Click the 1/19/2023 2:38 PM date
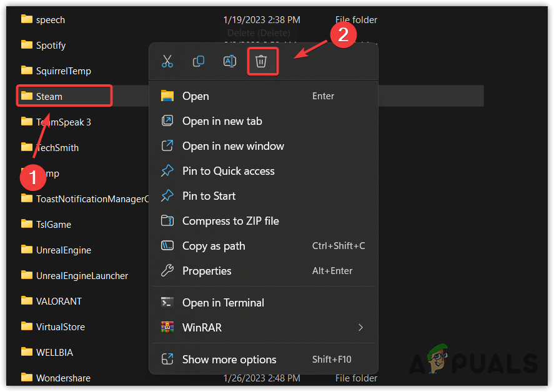The height and width of the screenshot is (392, 554). pyautogui.click(x=262, y=20)
